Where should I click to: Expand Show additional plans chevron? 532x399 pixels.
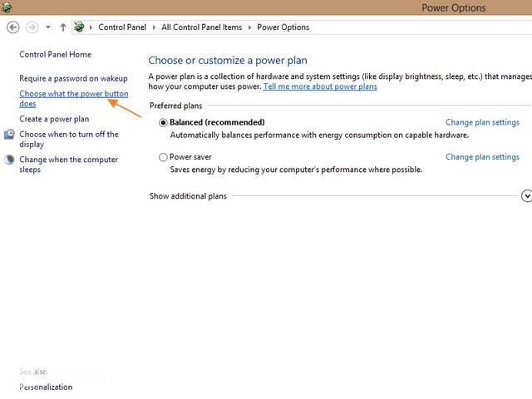point(526,196)
